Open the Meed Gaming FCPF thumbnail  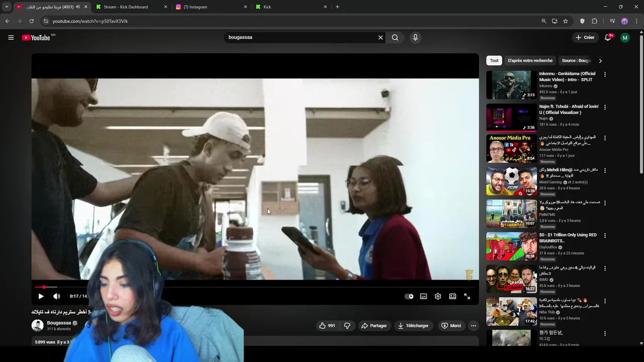tap(511, 181)
